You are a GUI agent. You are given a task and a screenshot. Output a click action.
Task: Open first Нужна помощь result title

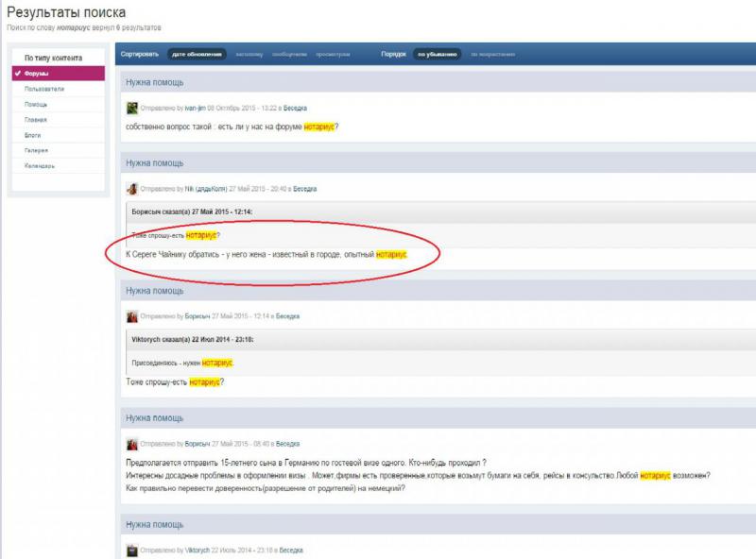155,82
